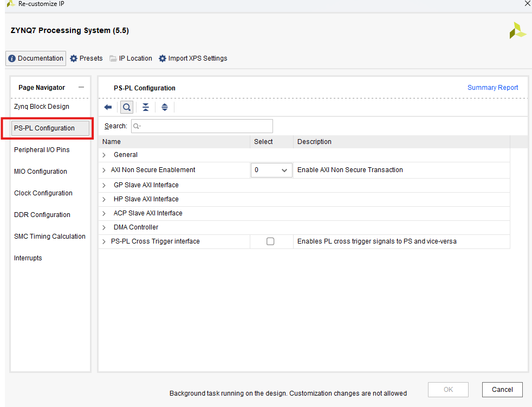
Task: Click the Name column header
Action: [x=111, y=142]
